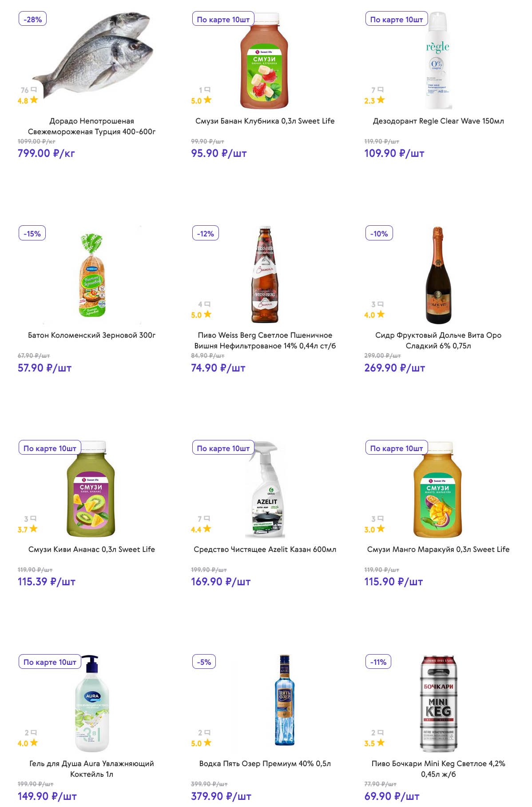Open Пиво Бочкари Mini Keg title link
Viewport: 532px width, 807px height.
point(438,769)
